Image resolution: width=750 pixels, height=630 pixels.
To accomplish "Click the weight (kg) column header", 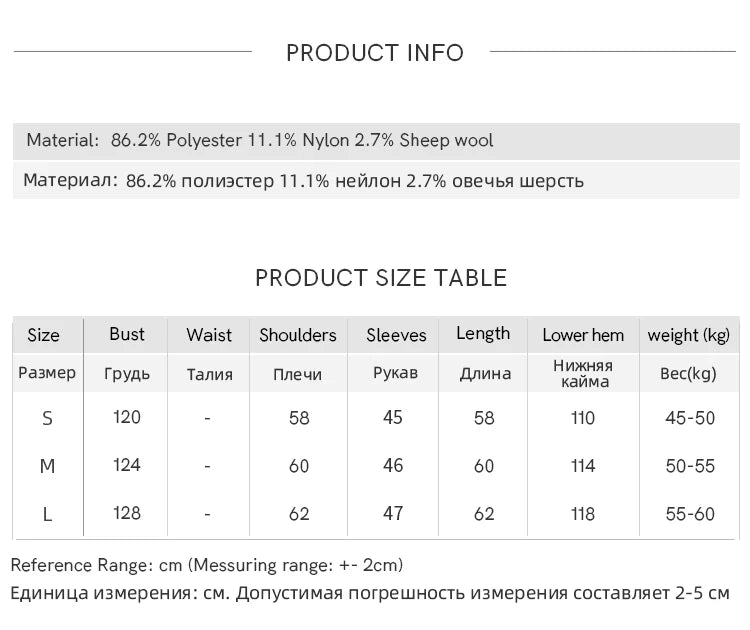I will click(x=689, y=335).
